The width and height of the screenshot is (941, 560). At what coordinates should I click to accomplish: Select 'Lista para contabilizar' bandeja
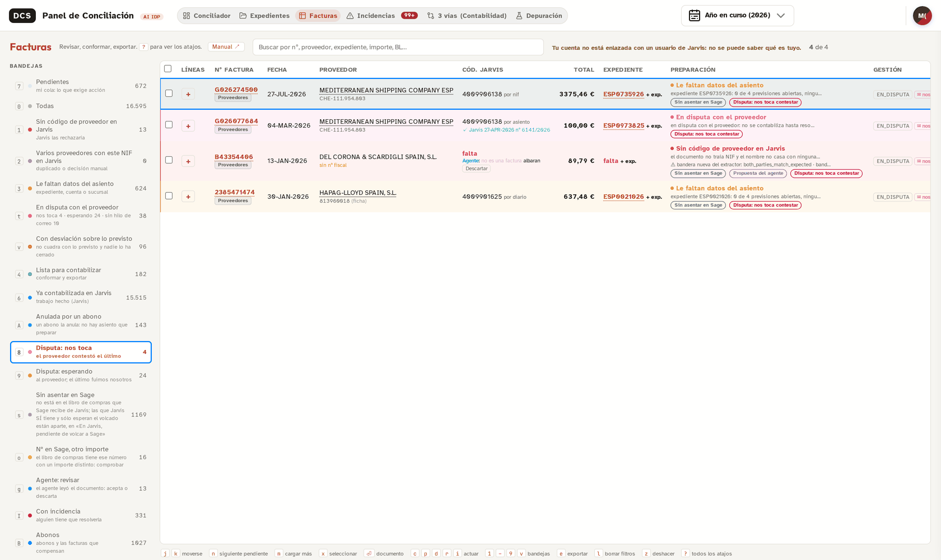click(81, 274)
